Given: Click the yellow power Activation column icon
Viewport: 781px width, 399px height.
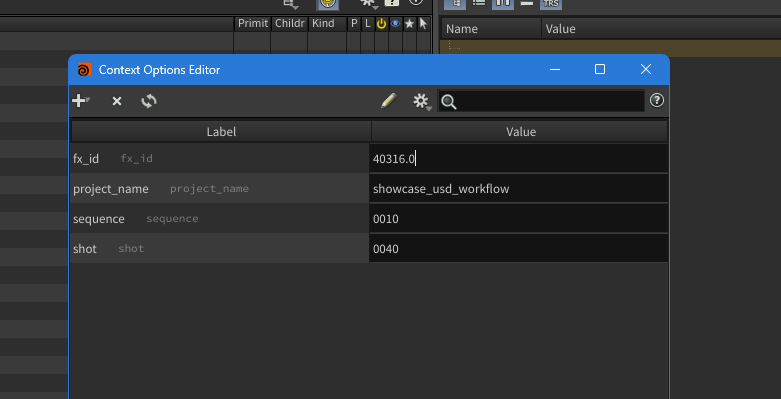Looking at the screenshot, I should [x=382, y=23].
